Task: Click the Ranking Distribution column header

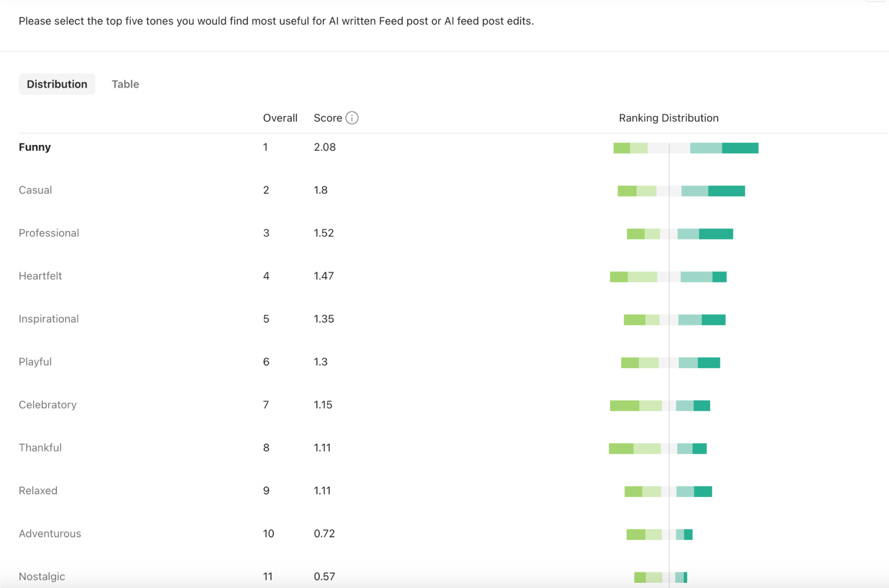Action: (x=668, y=118)
